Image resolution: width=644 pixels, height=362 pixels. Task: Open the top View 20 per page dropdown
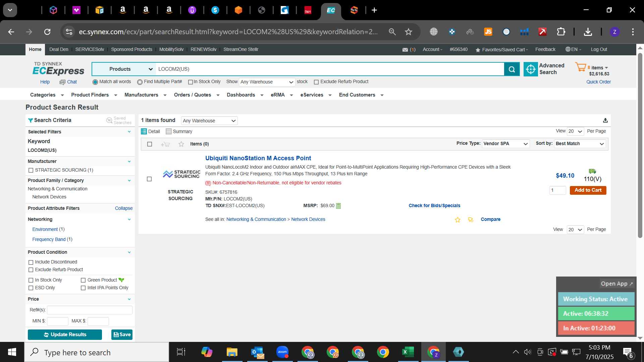pos(576,131)
